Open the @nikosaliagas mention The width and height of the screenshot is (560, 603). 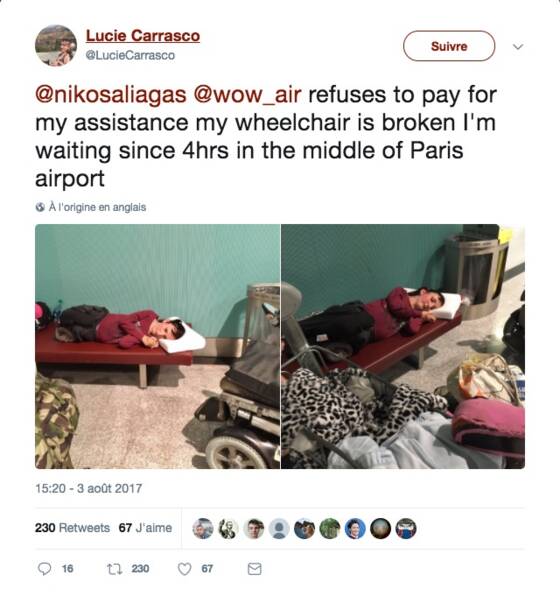click(x=111, y=95)
